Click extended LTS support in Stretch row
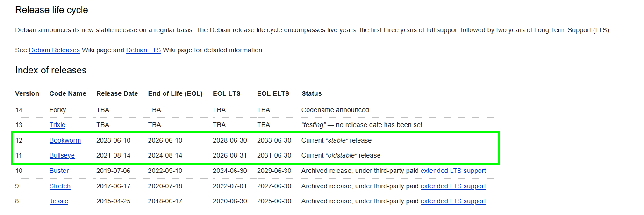Image resolution: width=644 pixels, height=215 pixels. [x=453, y=186]
